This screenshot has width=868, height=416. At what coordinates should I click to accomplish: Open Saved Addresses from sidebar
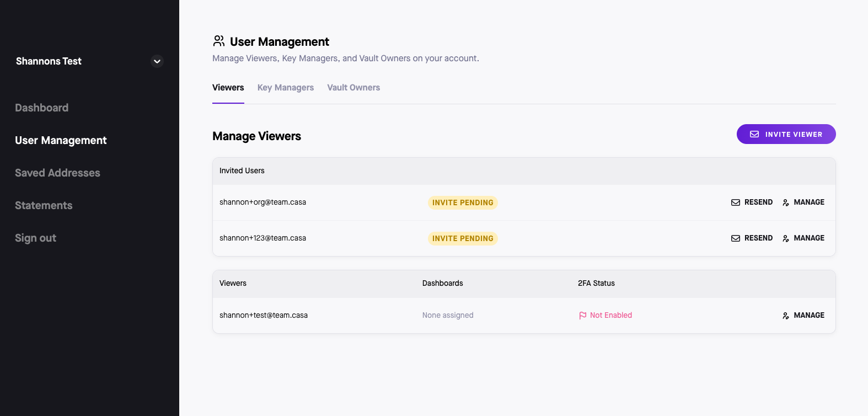click(57, 173)
